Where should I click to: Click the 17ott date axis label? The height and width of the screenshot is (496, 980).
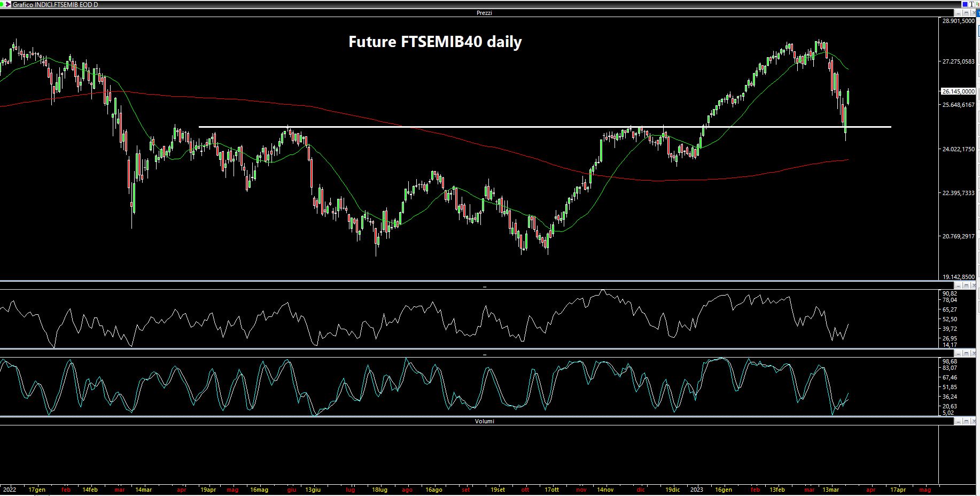click(x=551, y=490)
